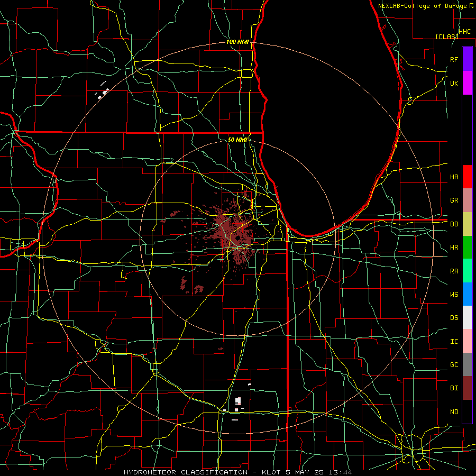Click the BI legend label
The height and width of the screenshot is (476, 476).
454,388
